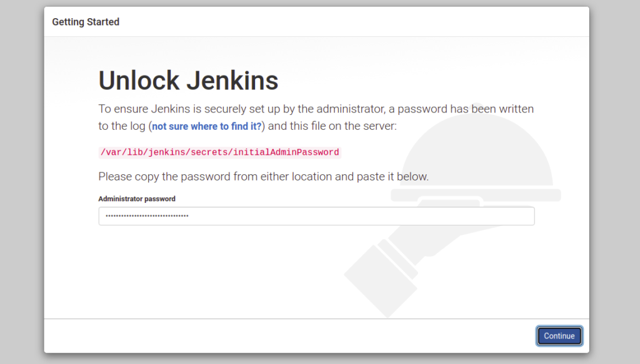Open the 'not sure where to find it?' link

[206, 126]
